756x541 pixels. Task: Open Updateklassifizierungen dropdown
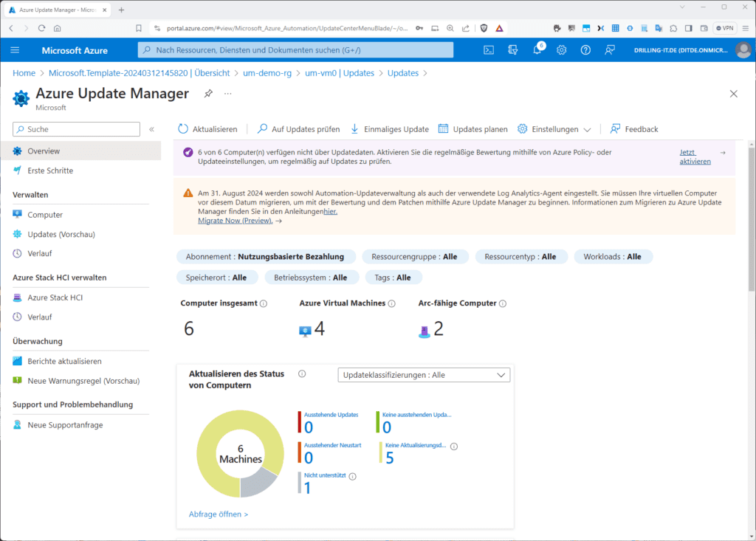coord(424,375)
